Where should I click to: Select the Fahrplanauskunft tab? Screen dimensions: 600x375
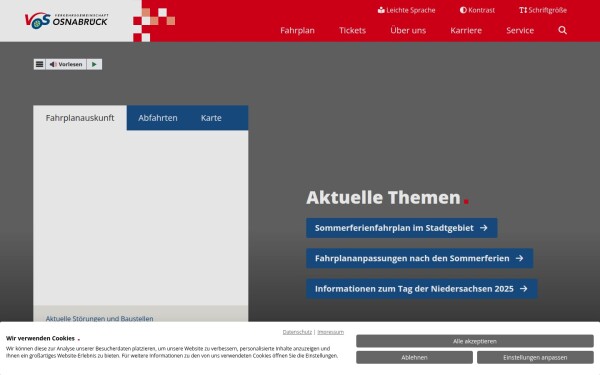(80, 118)
